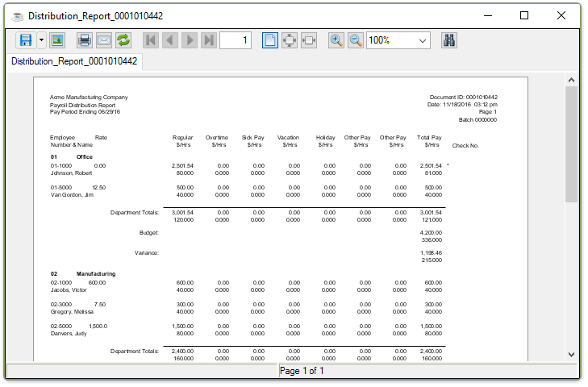Click the vertical scrollbar down arrow
This screenshot has height=387, width=588.
pyautogui.click(x=572, y=354)
